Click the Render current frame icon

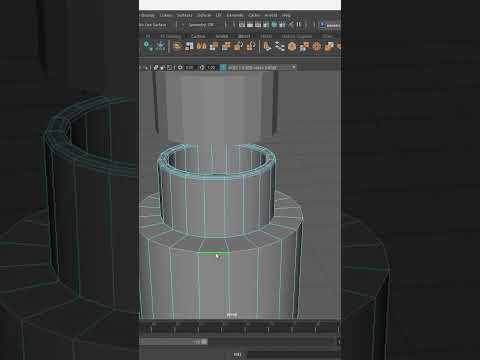point(250,25)
